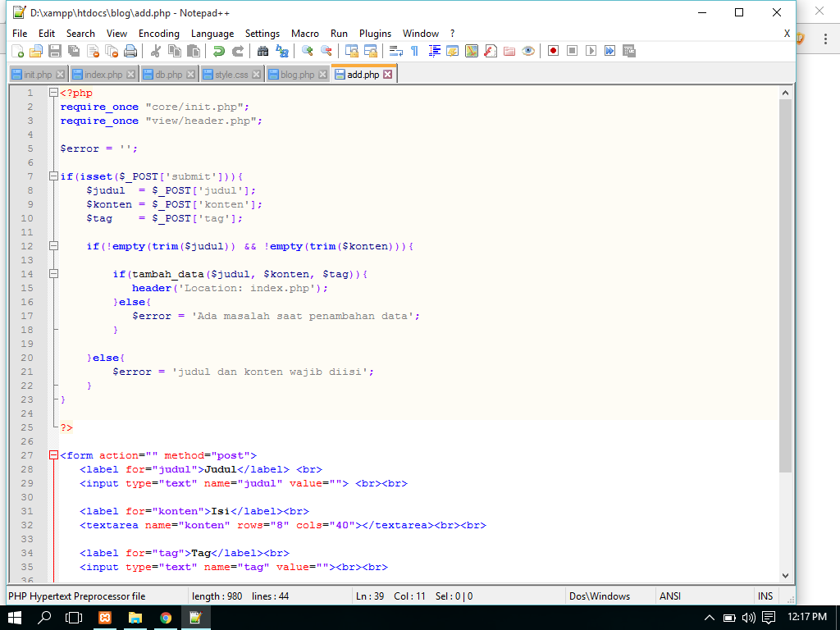This screenshot has height=630, width=840.
Task: Click the Open file folder icon
Action: 36,51
